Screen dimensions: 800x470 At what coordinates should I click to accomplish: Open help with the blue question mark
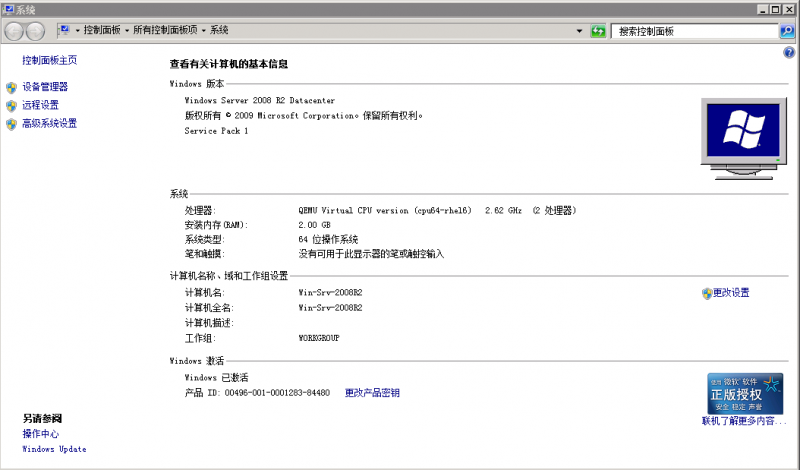[x=789, y=52]
